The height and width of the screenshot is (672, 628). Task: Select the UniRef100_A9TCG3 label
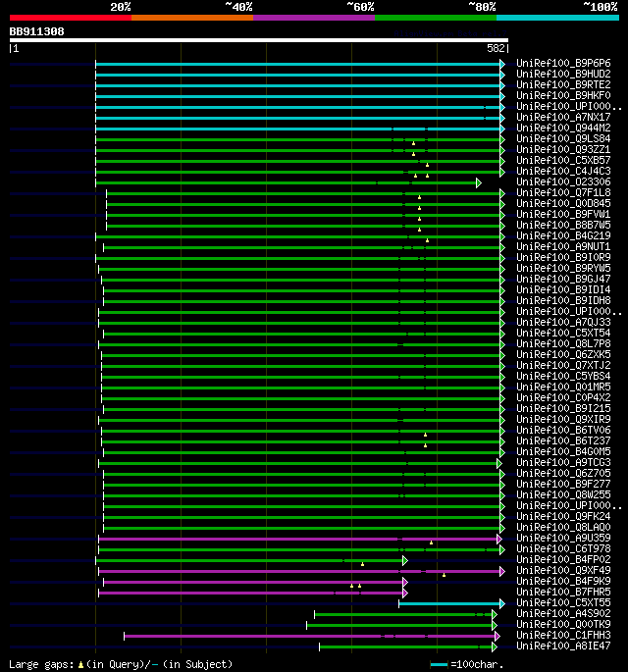pos(563,462)
